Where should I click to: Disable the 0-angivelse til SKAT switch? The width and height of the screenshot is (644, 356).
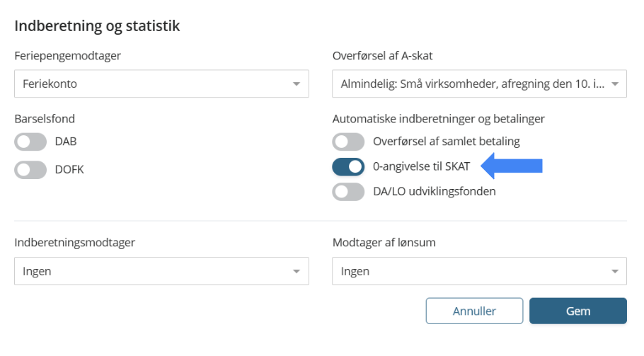(348, 167)
